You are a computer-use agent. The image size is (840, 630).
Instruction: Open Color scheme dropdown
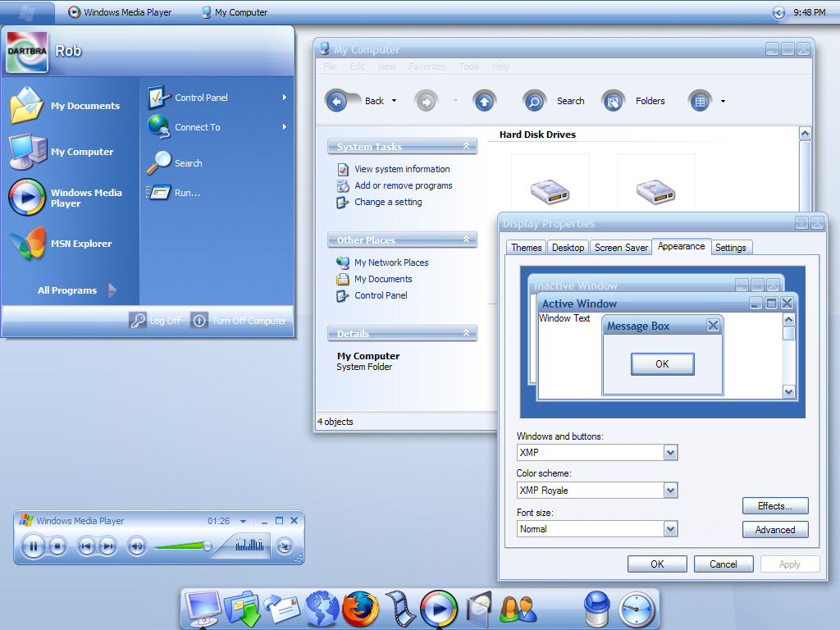point(670,491)
